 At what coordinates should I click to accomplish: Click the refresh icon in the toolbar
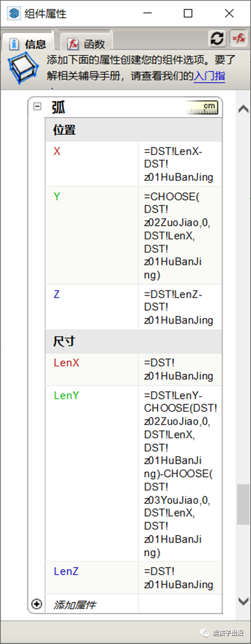pos(217,39)
